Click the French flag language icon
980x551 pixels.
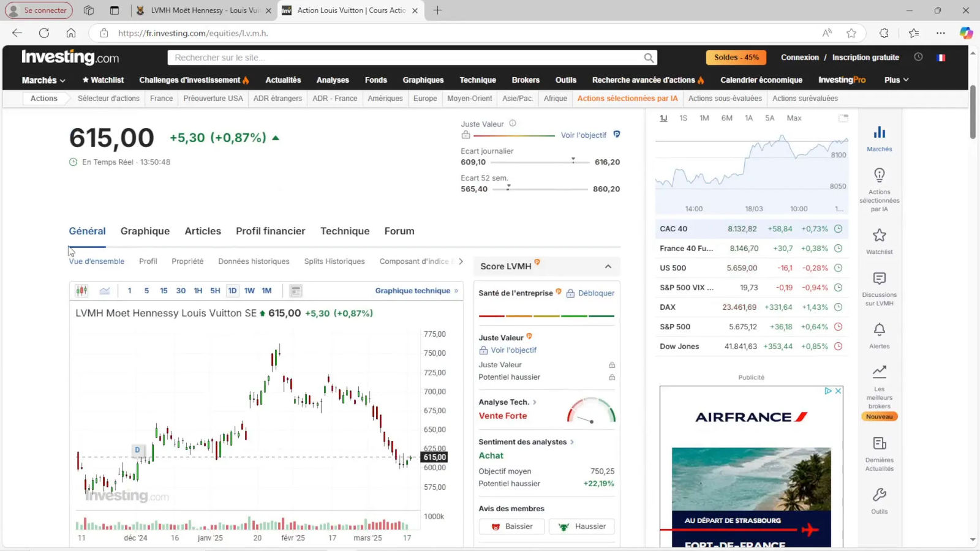coord(941,58)
